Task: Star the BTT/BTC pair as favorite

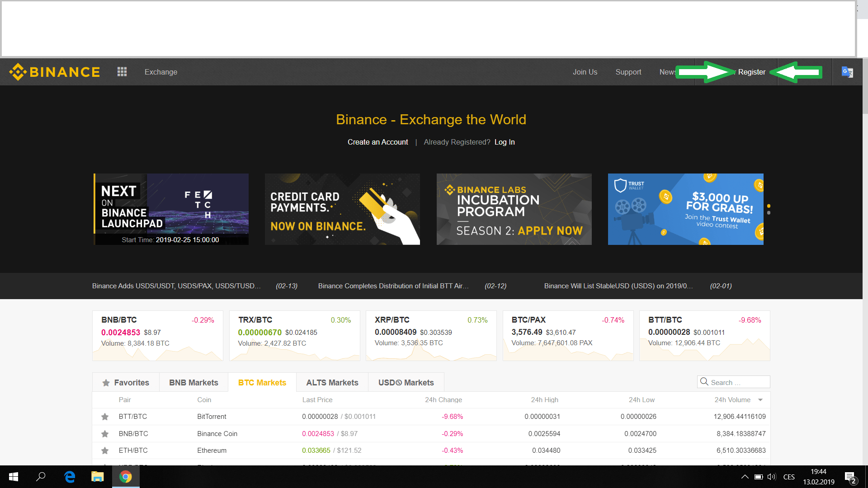Action: tap(105, 417)
